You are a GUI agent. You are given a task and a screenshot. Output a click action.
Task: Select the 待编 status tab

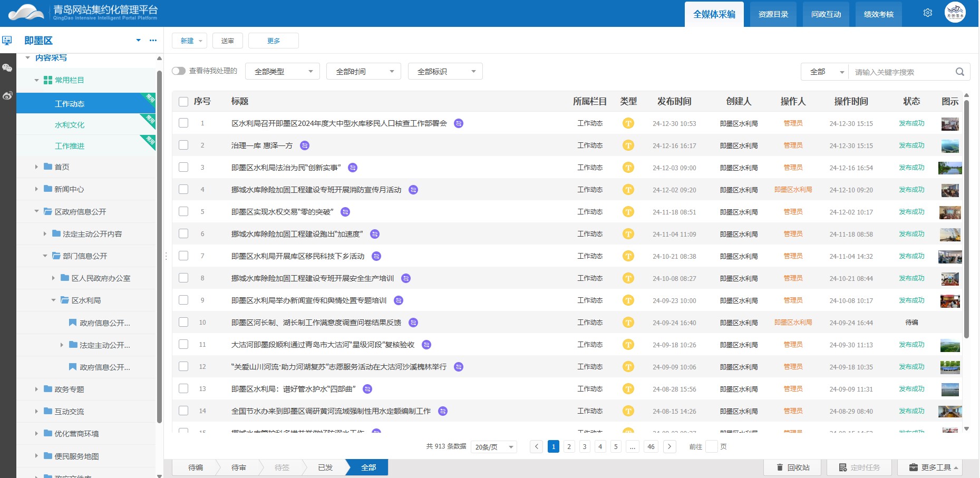click(x=196, y=467)
